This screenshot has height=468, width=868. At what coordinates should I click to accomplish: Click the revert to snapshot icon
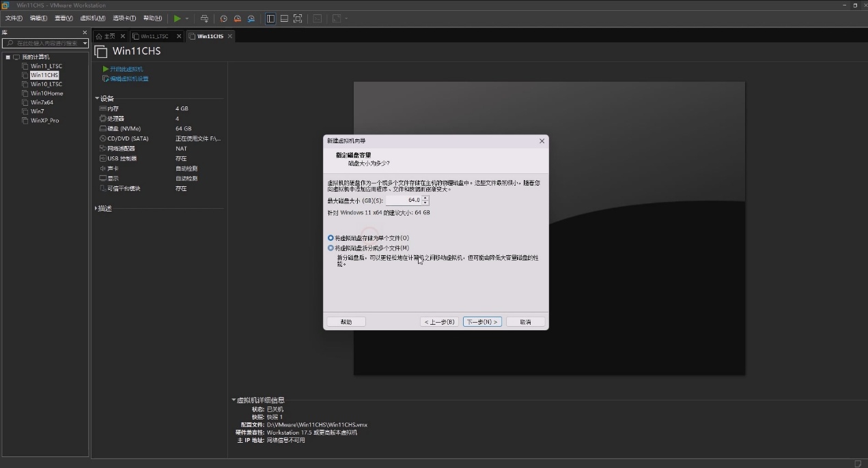point(238,18)
